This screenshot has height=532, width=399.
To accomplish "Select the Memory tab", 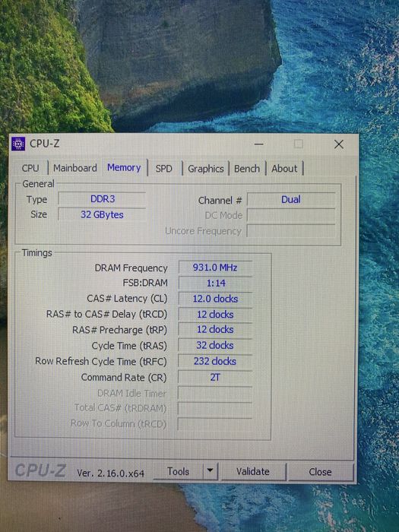I will 124,167.
